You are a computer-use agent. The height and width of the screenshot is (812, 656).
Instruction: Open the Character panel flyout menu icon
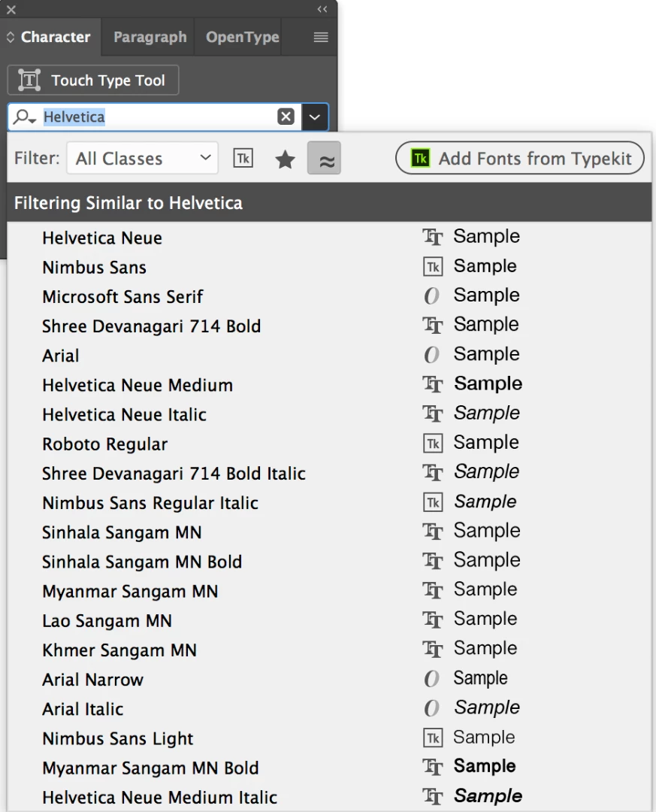[x=321, y=38]
